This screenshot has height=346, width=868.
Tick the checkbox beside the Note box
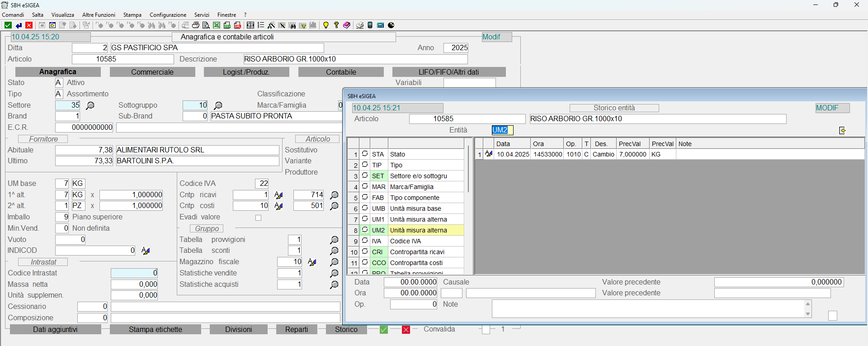[832, 316]
